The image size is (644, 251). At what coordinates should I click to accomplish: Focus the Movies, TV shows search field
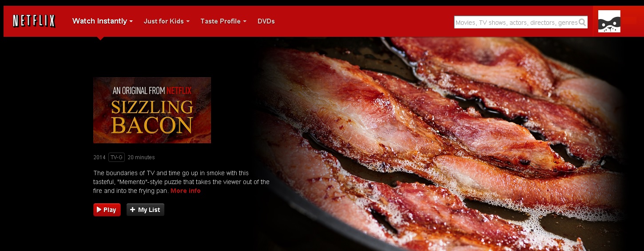coord(517,22)
